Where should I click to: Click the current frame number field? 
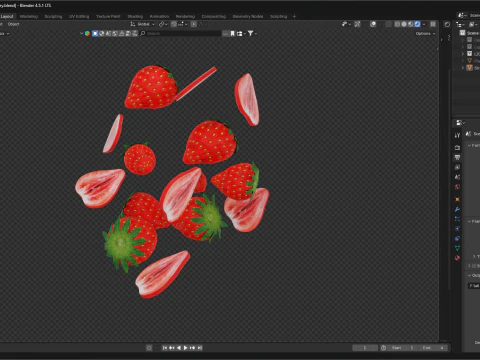(x=365, y=348)
